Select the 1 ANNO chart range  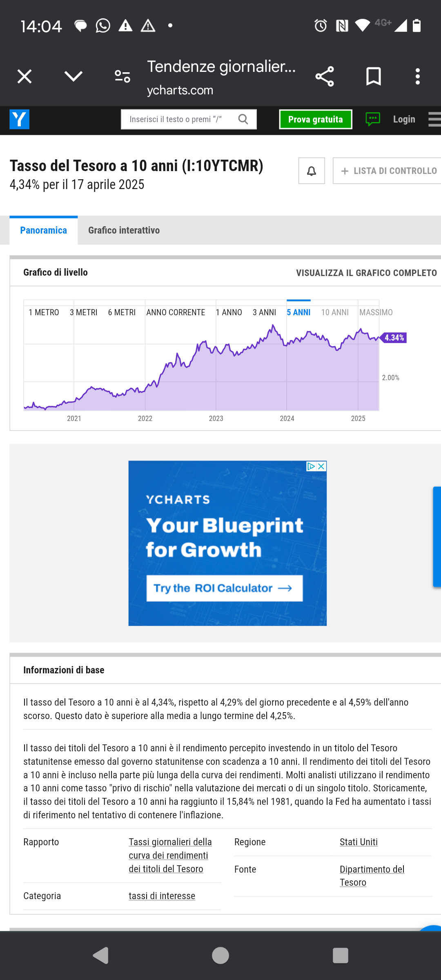[x=229, y=312]
